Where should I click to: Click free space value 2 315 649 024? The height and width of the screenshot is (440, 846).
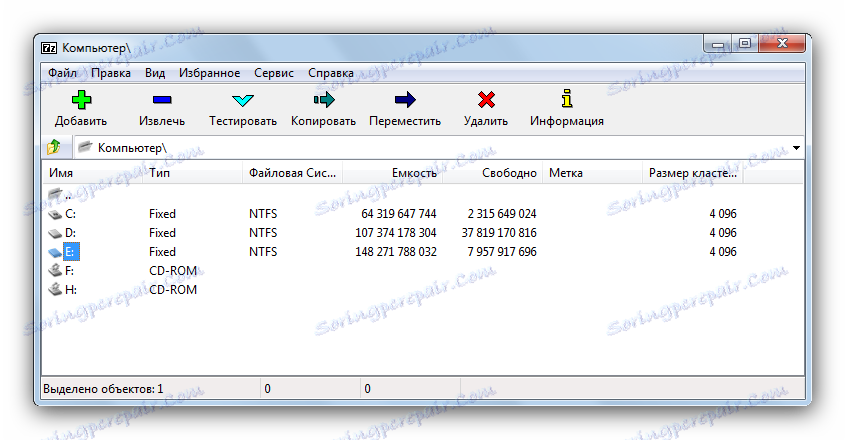pos(502,214)
